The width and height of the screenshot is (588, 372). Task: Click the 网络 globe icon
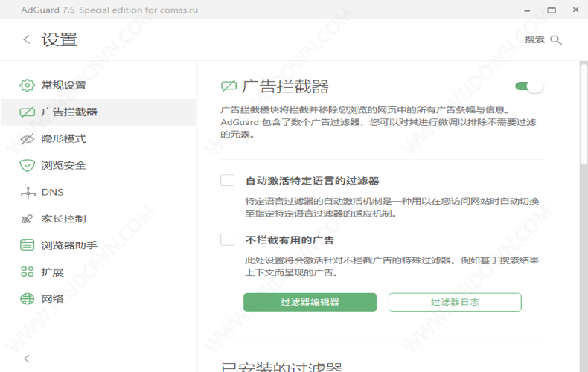coord(27,299)
